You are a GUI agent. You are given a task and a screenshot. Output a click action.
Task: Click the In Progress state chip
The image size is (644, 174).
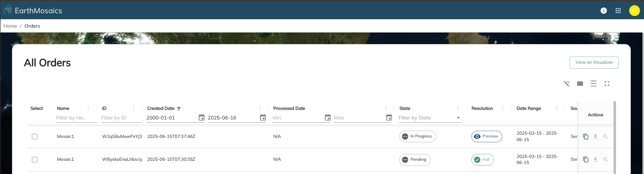(x=417, y=136)
